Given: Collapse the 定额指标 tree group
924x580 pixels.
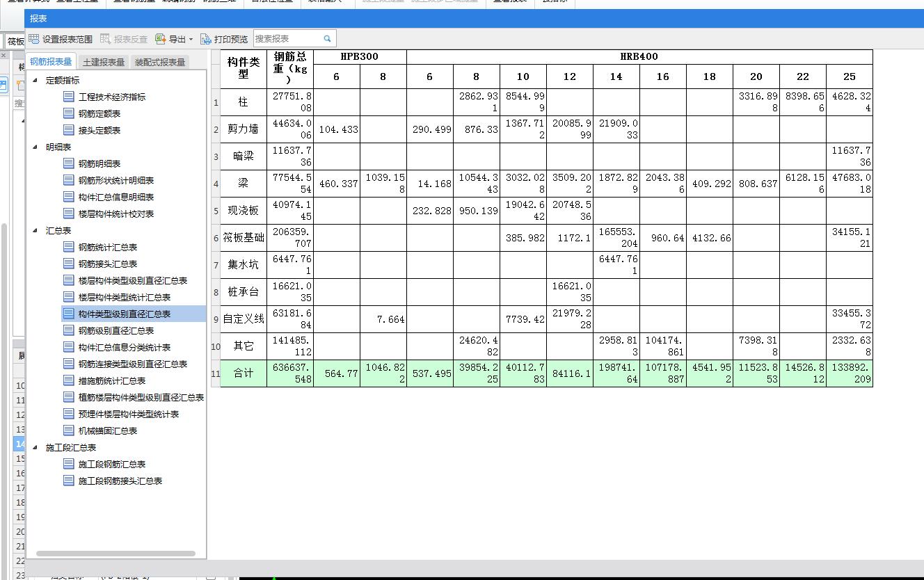Looking at the screenshot, I should pyautogui.click(x=35, y=80).
